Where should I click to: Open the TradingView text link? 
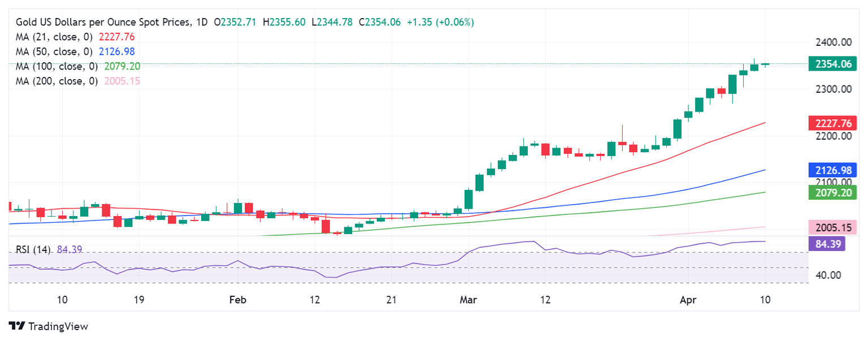[58, 326]
